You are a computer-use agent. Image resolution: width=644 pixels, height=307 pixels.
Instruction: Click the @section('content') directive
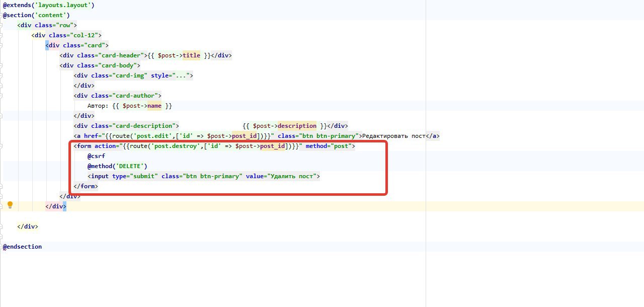click(x=36, y=15)
